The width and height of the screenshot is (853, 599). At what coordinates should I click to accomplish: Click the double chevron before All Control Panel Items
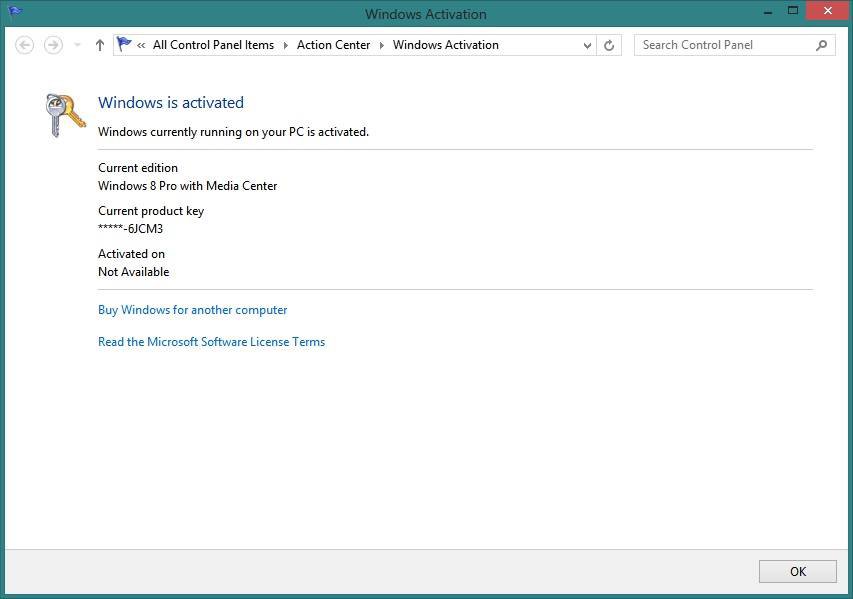(141, 46)
